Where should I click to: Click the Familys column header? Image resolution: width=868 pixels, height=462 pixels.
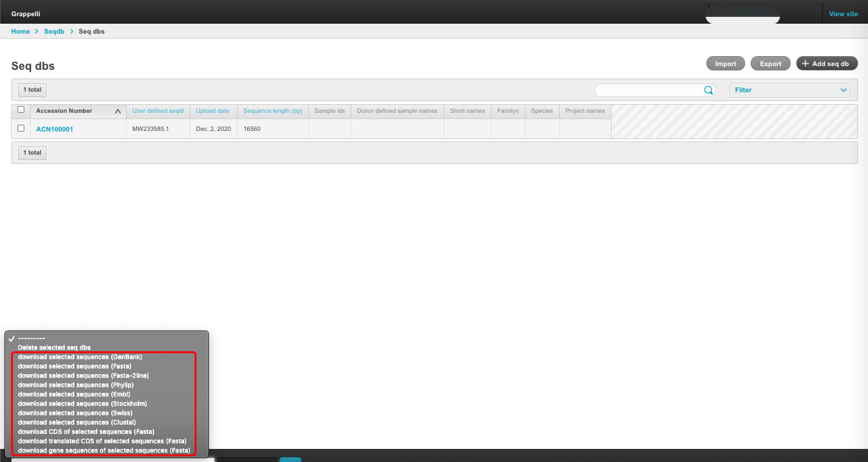[508, 111]
